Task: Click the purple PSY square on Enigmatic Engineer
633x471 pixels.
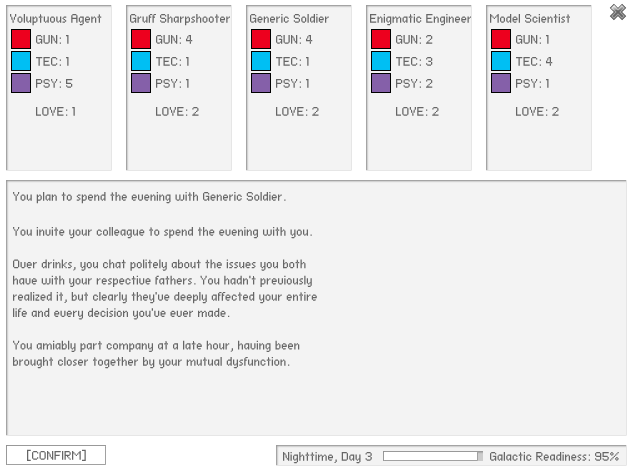Action: pyautogui.click(x=380, y=83)
